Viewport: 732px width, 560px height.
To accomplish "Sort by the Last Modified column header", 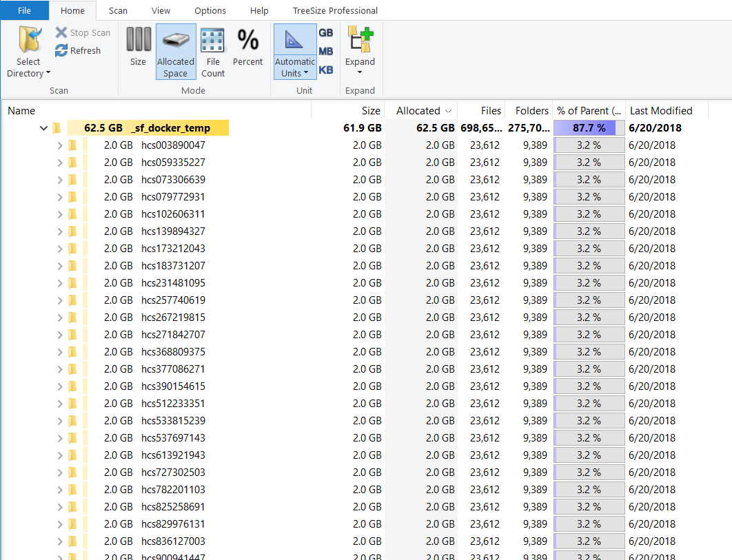I will click(x=661, y=110).
